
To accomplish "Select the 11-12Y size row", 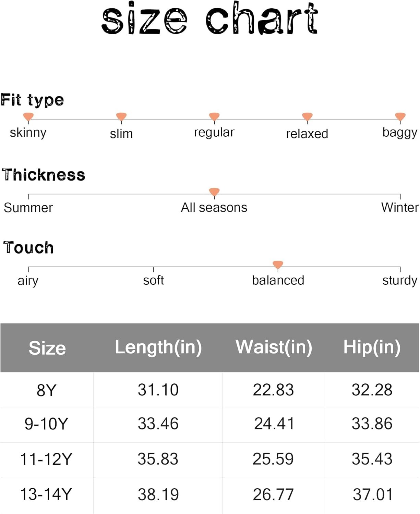I will [x=210, y=460].
